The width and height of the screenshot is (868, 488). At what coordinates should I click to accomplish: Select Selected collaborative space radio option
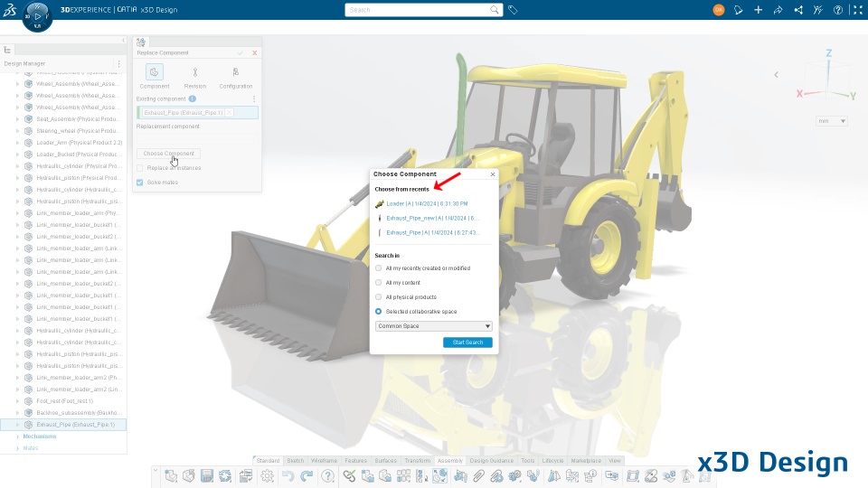coord(379,312)
